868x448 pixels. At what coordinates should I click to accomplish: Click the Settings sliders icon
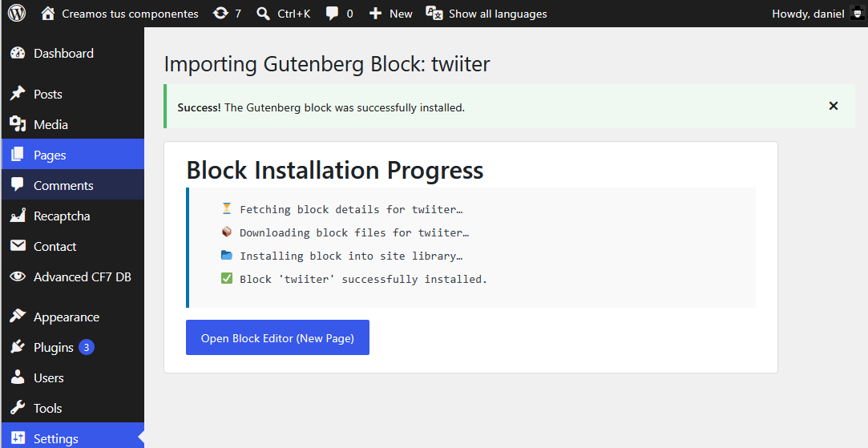(x=18, y=438)
